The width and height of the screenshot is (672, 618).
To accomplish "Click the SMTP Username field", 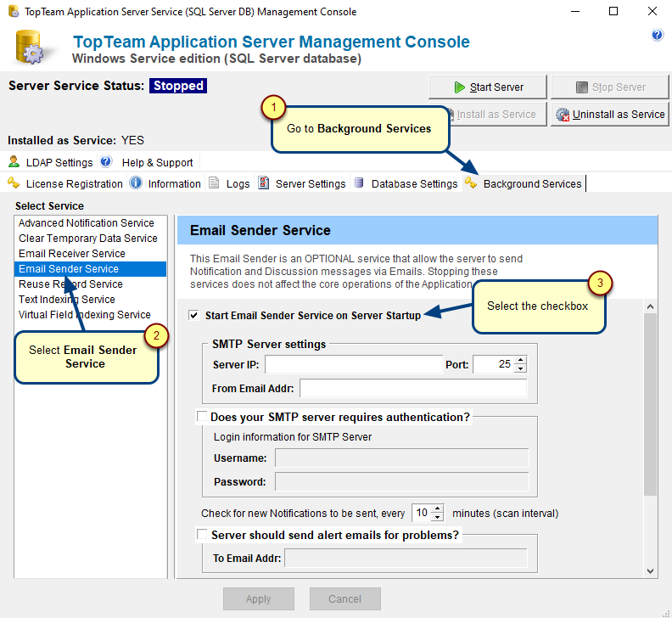I will (401, 458).
